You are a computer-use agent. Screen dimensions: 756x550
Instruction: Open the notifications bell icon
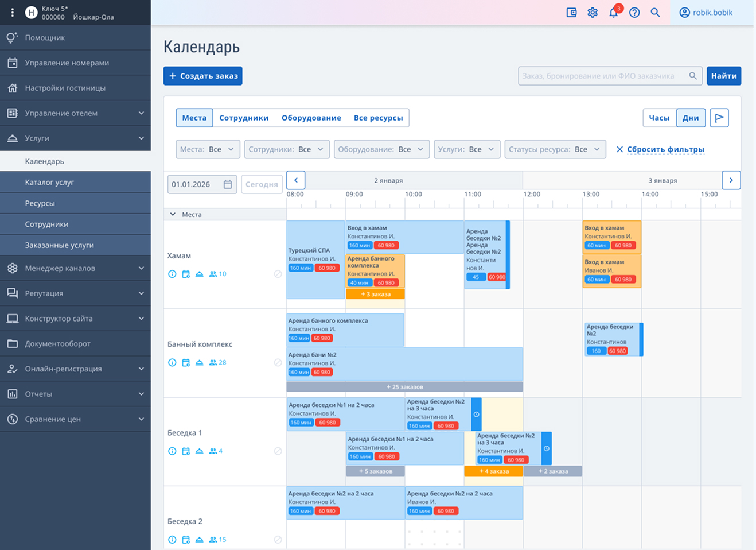click(x=614, y=13)
